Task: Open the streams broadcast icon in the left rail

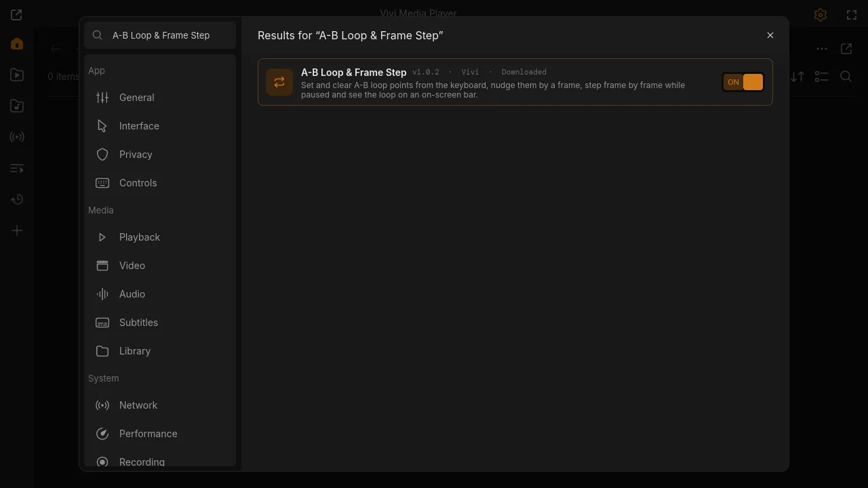Action: [x=17, y=138]
